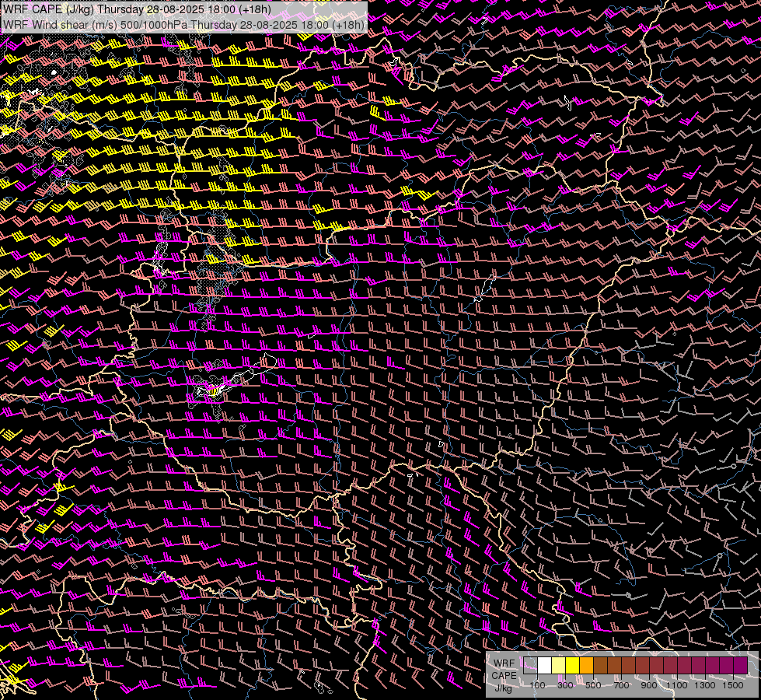Click the WRF Wind shear 500/1000hPa title line
761x700 pixels.
[183, 25]
